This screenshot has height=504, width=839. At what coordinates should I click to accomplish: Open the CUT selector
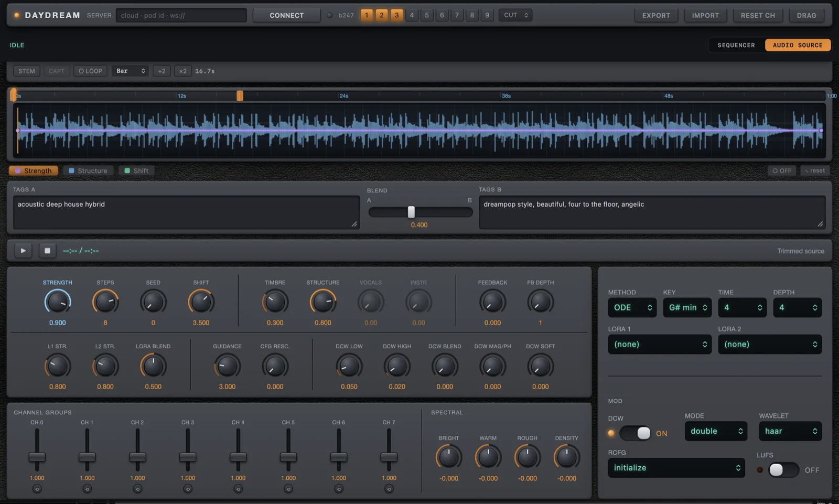click(x=515, y=15)
